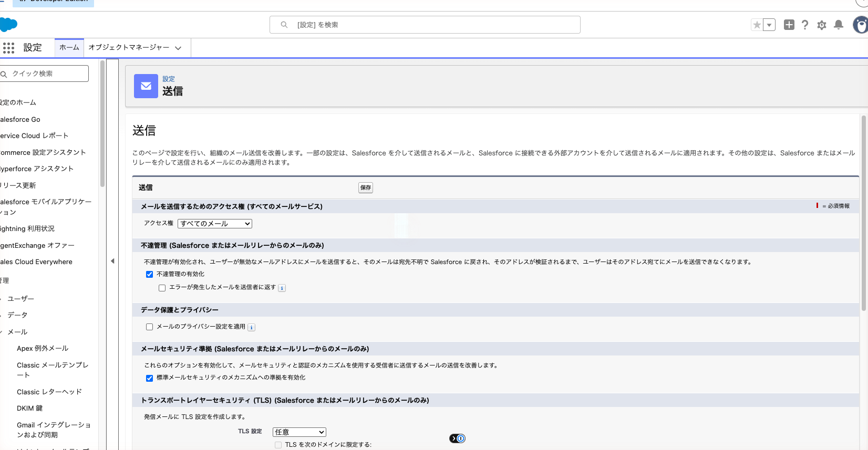Collapse the sidebar with the arrow handle
Viewport: 868px width, 450px height.
pos(112,261)
